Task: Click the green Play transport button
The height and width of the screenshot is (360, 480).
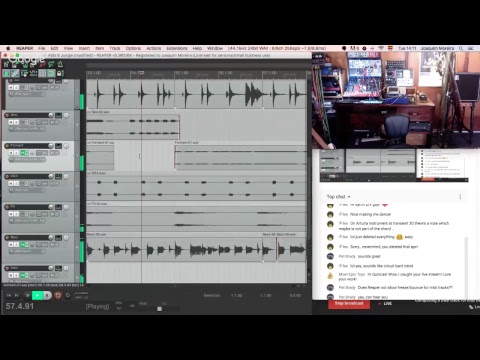Action: click(x=37, y=295)
